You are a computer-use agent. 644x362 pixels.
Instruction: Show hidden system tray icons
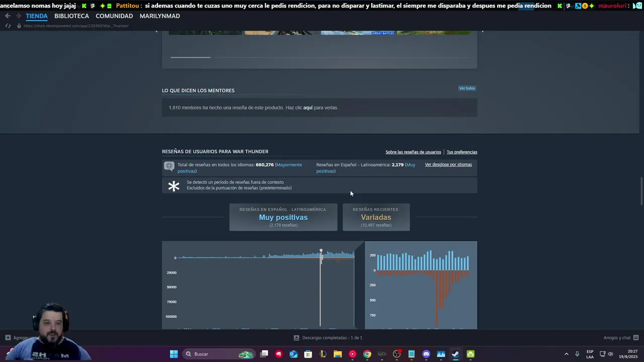[x=567, y=354]
